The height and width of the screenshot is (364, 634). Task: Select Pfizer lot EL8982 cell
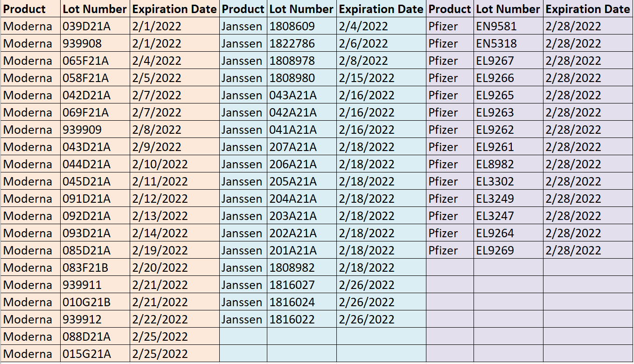tap(509, 165)
